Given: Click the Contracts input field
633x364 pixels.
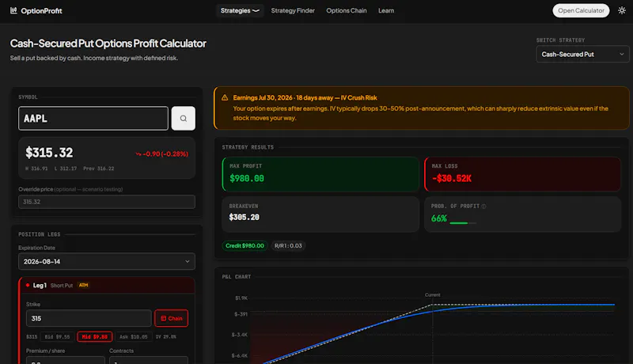Looking at the screenshot, I should coord(149,360).
